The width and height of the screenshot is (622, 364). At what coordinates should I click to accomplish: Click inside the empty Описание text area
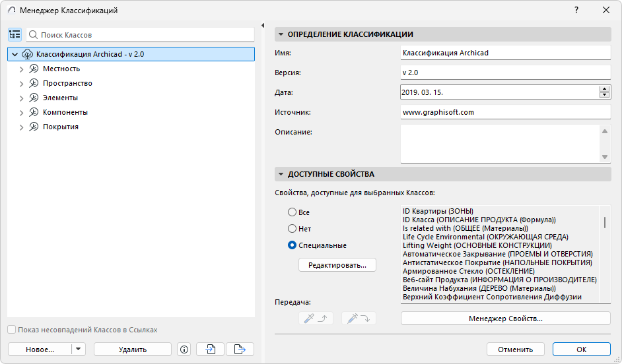pos(500,144)
